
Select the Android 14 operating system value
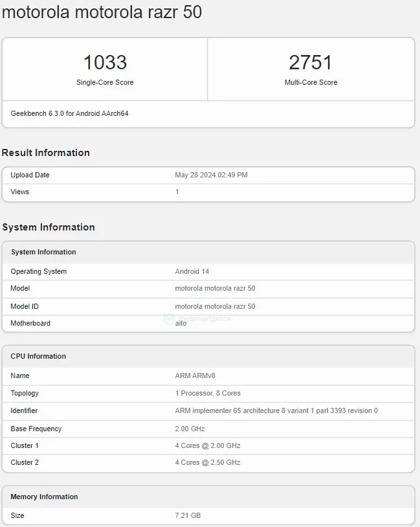192,271
